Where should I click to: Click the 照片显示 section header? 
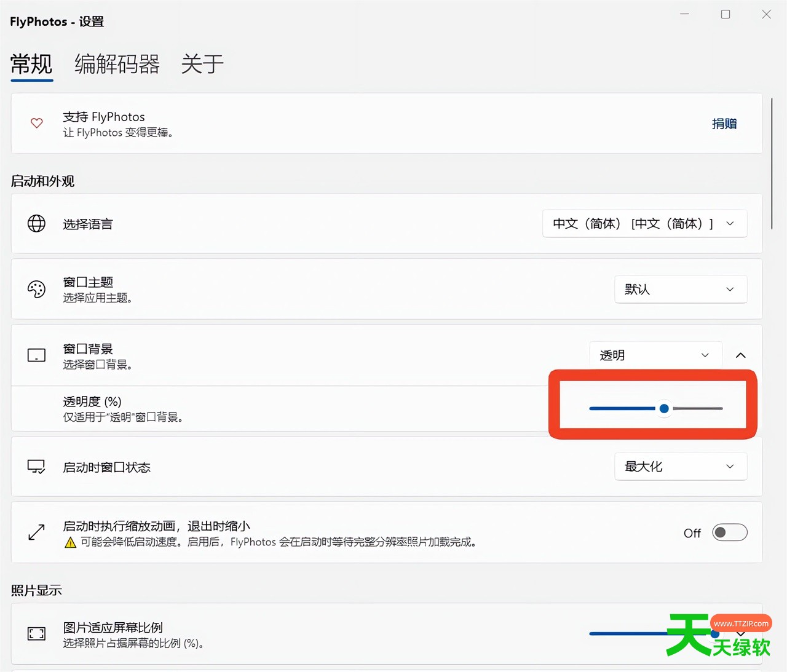[x=36, y=591]
